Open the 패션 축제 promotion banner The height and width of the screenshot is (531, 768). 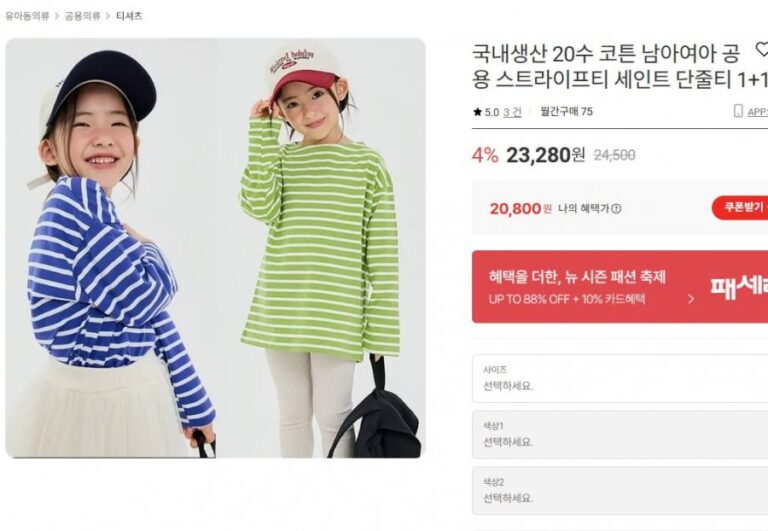coord(620,287)
